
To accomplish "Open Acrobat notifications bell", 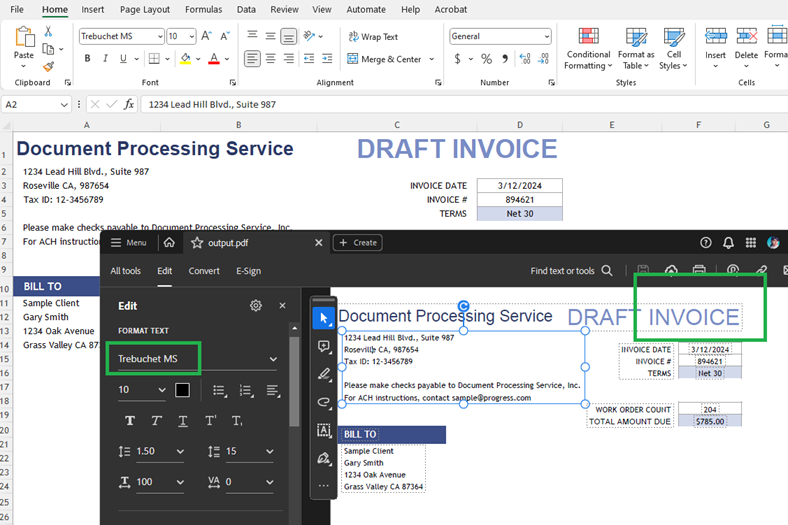I will (x=728, y=242).
